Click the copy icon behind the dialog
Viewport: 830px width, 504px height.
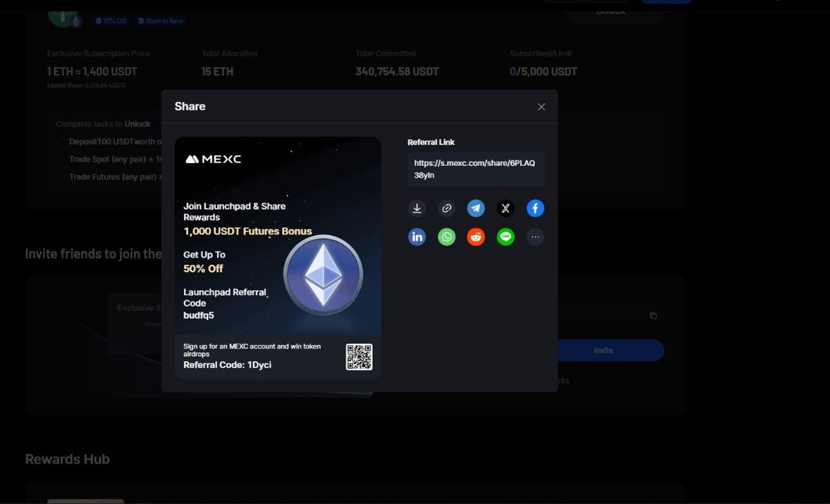click(653, 316)
